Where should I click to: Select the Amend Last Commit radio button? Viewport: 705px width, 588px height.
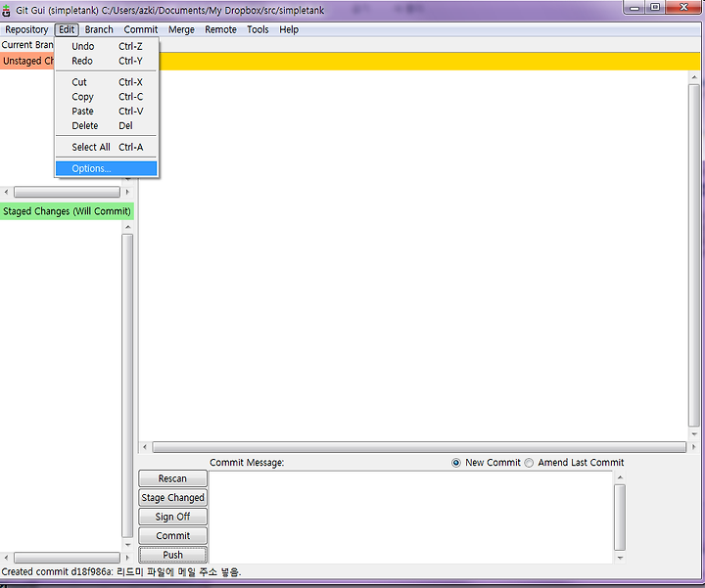pyautogui.click(x=529, y=463)
